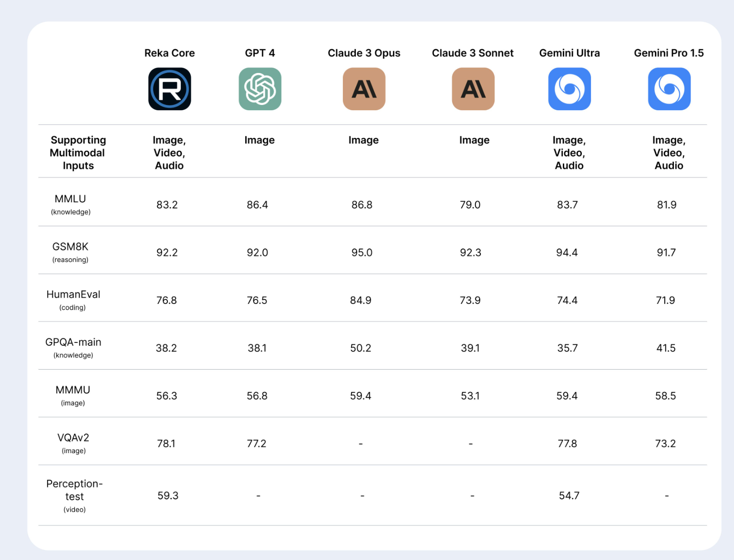Viewport: 734px width, 560px height.
Task: Click the MMMU value 58.5
Action: tap(665, 395)
